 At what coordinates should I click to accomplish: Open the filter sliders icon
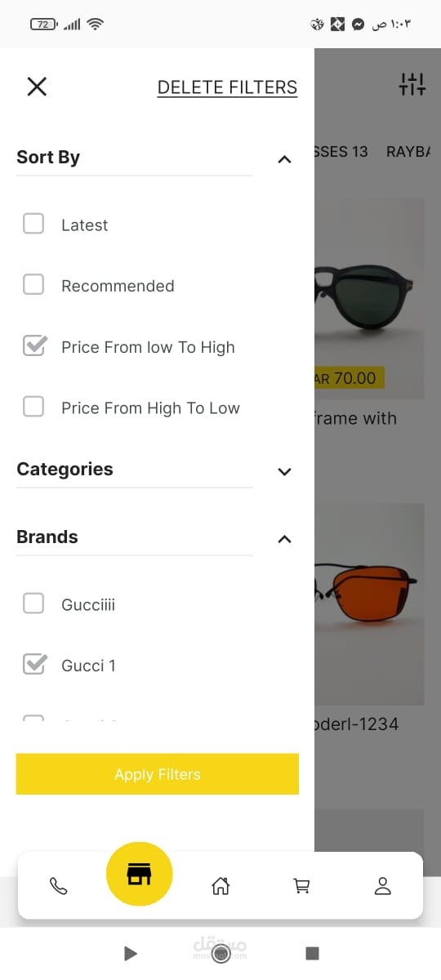point(412,83)
